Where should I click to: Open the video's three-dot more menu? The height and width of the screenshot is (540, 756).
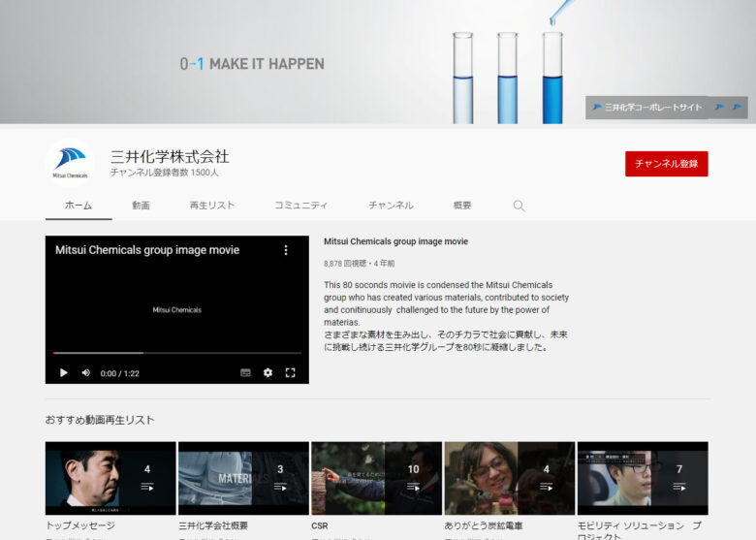[x=286, y=250]
